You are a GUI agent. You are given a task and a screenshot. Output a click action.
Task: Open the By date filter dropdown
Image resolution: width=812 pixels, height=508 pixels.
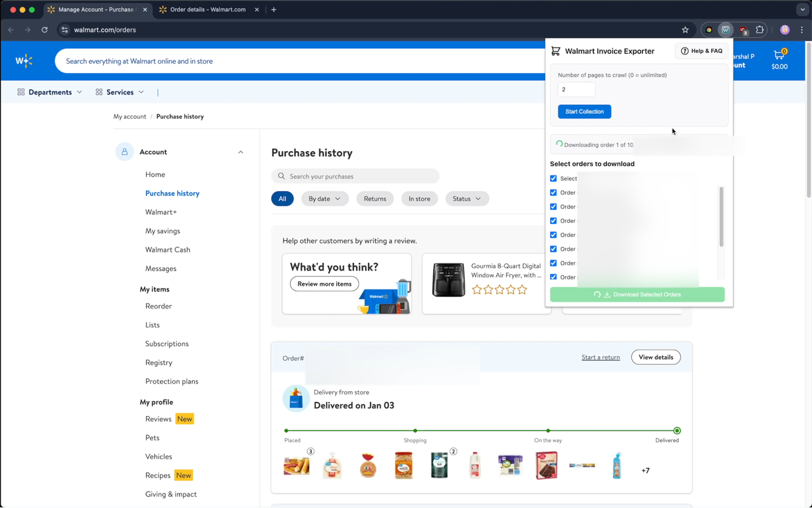point(324,198)
